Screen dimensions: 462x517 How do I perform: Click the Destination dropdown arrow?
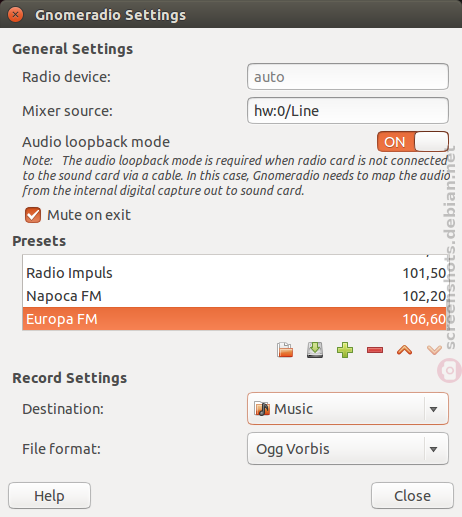[x=433, y=409]
